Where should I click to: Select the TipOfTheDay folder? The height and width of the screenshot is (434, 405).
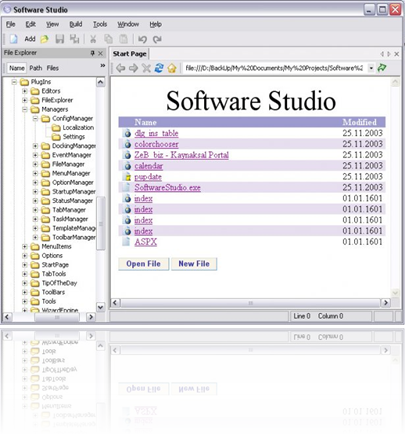tap(54, 283)
